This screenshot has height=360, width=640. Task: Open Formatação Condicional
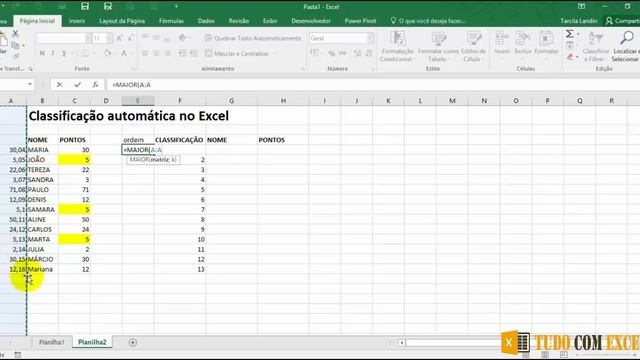(397, 47)
